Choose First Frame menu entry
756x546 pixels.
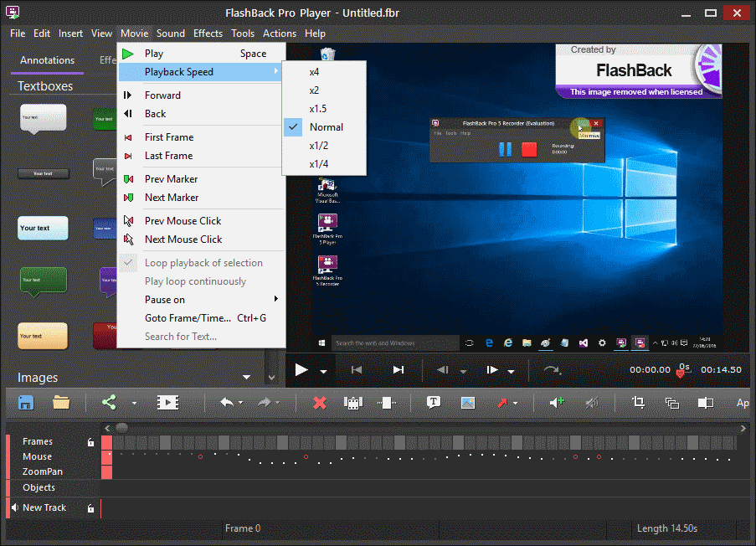tap(201, 137)
